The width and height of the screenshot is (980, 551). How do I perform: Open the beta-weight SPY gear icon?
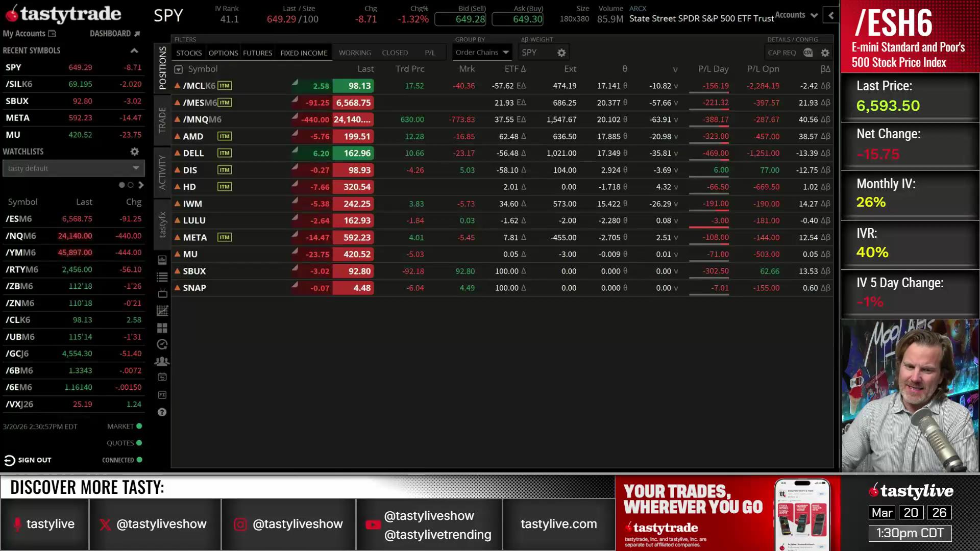pyautogui.click(x=561, y=53)
